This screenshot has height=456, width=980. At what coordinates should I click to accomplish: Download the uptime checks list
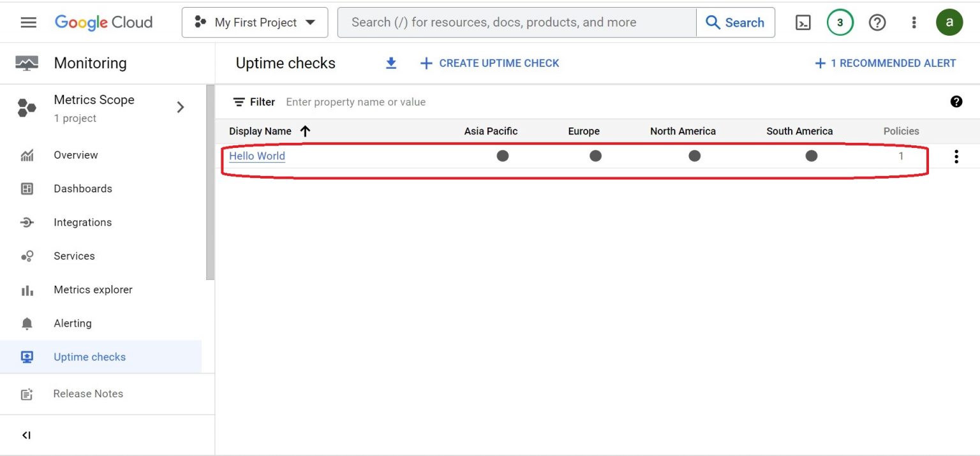[390, 63]
